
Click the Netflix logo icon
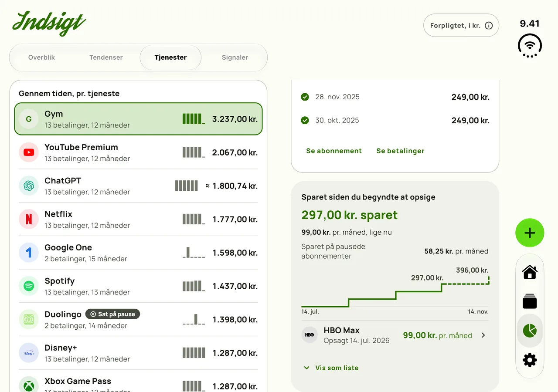pos(29,219)
